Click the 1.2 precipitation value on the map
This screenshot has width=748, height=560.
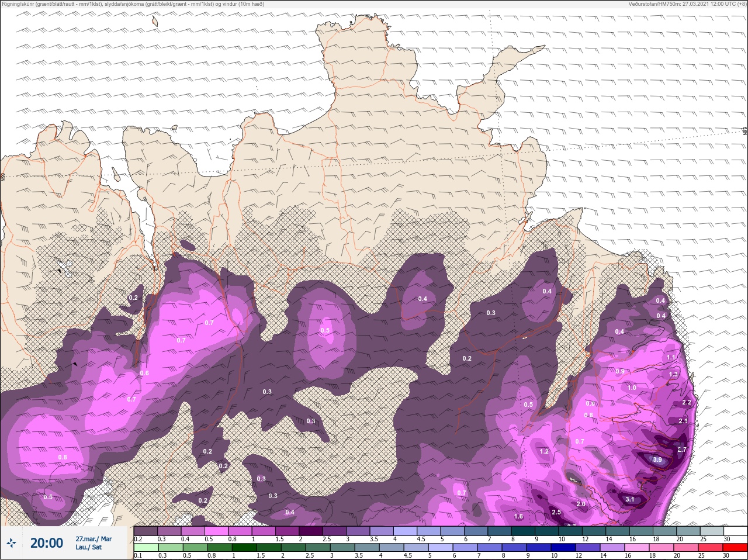544,451
